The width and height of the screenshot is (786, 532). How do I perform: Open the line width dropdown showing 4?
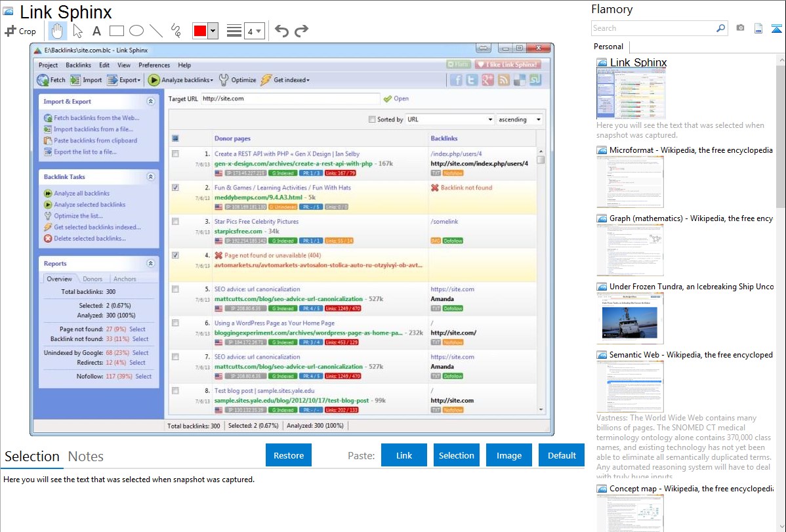pos(254,31)
